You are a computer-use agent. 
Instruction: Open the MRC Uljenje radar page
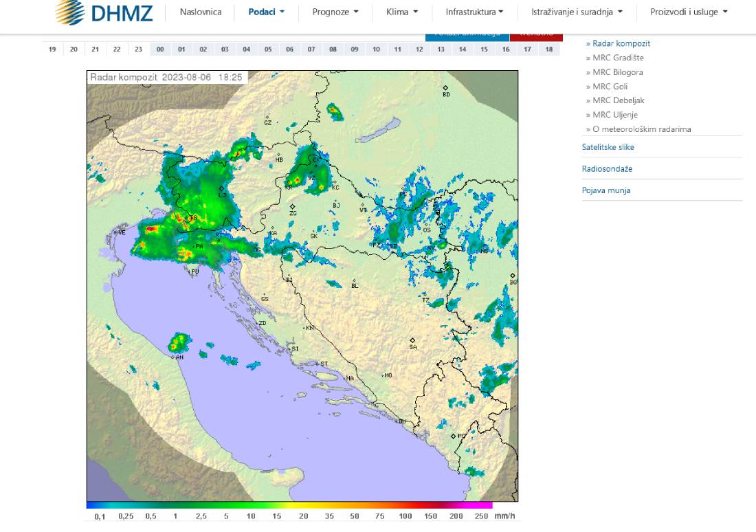tap(615, 115)
